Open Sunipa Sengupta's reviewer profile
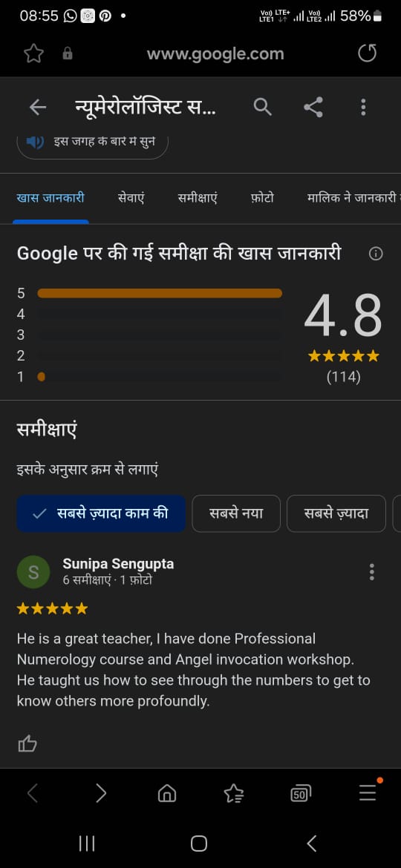 click(118, 564)
